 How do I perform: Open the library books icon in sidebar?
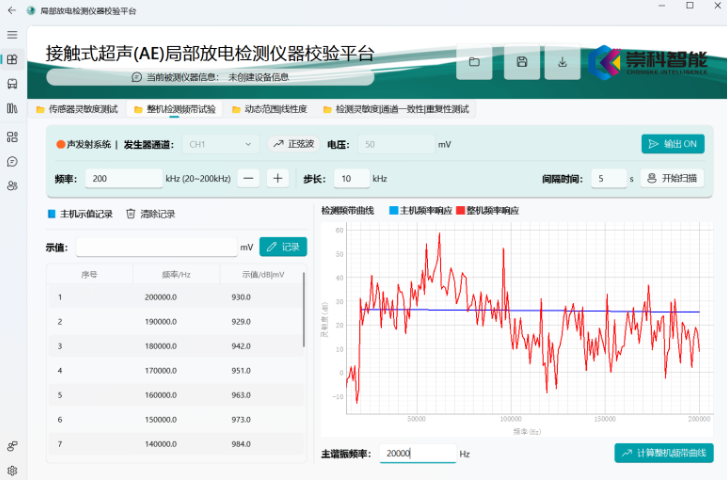12,108
